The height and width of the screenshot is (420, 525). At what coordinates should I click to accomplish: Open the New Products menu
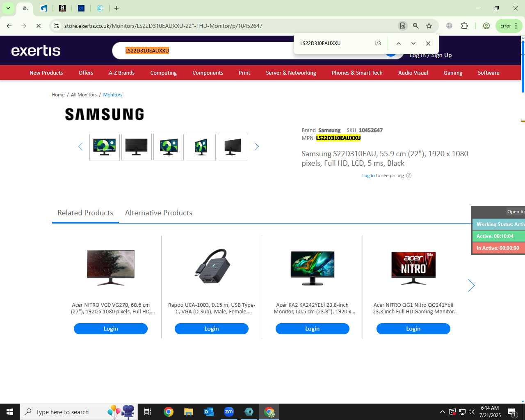click(46, 73)
